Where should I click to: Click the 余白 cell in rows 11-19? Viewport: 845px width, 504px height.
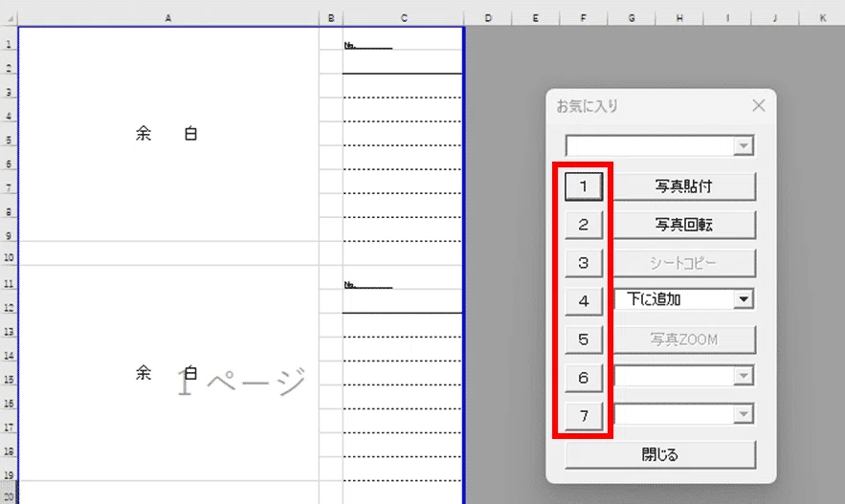(x=168, y=373)
